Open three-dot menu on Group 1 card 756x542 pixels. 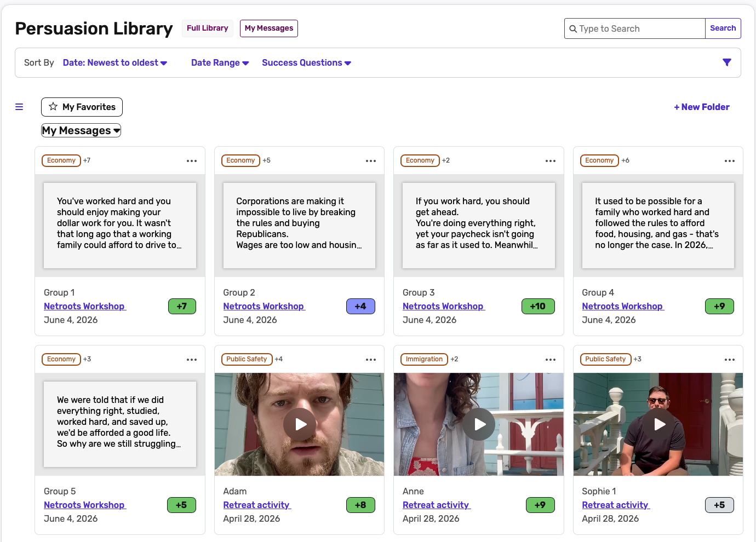[x=192, y=161]
